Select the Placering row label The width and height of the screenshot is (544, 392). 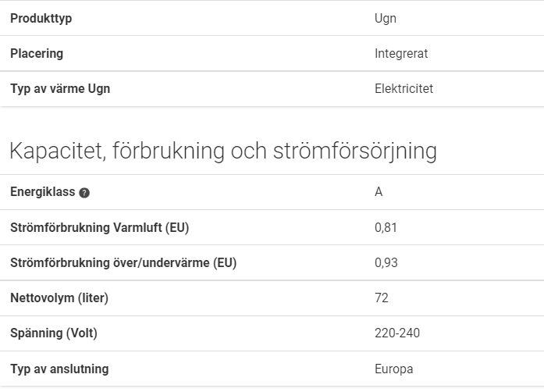pos(37,53)
